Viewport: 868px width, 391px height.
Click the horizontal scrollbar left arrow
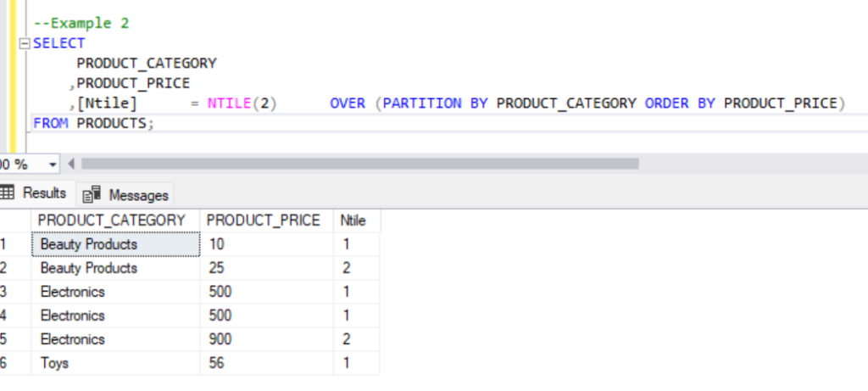click(71, 164)
